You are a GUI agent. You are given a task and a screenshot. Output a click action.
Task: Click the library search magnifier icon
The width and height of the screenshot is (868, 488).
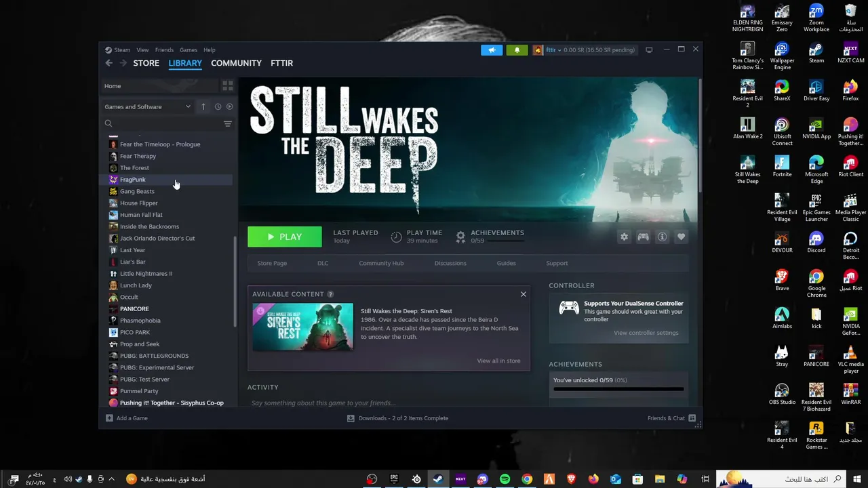[108, 123]
